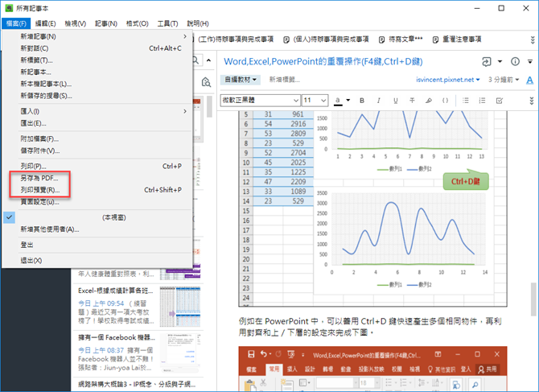539x392 pixels.
Task: Show note info icon
Action: pos(515,61)
